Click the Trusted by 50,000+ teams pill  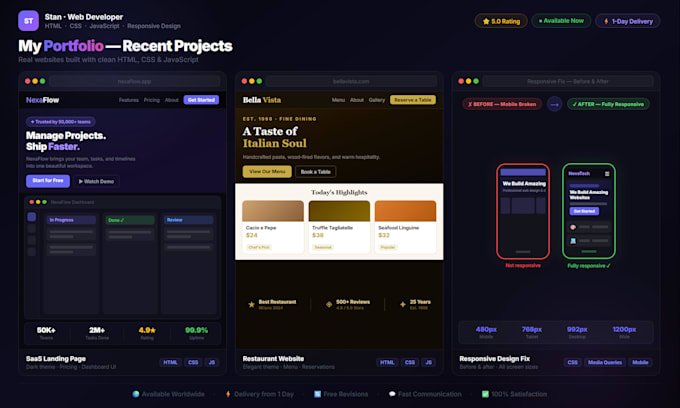(61, 122)
